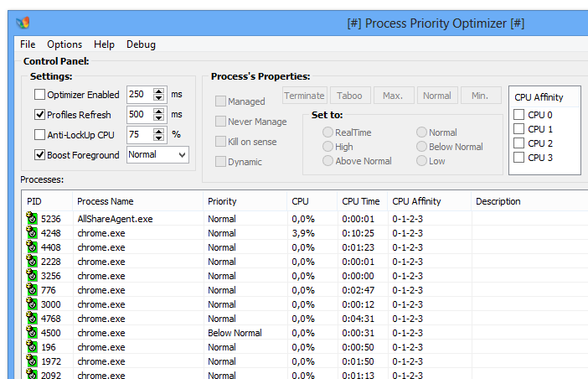Open the Boost Foreground priority dropdown

pos(157,154)
